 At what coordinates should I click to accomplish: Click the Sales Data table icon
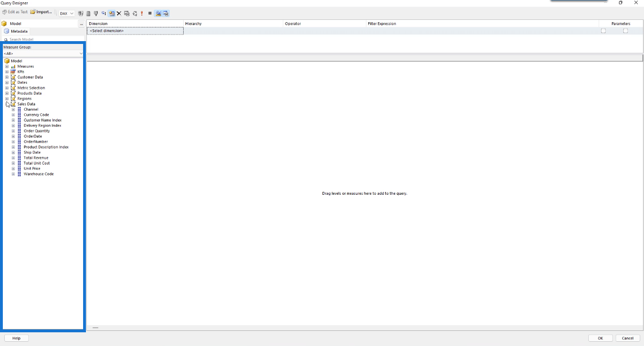pyautogui.click(x=13, y=104)
